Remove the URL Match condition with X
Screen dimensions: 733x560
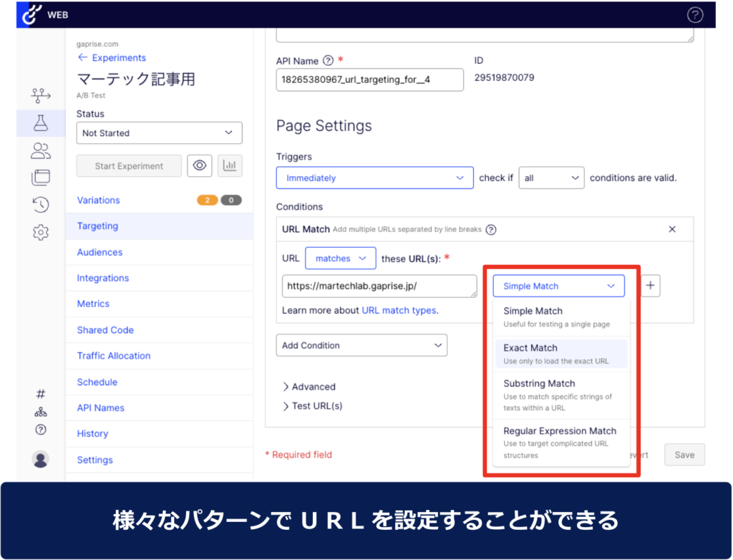click(x=671, y=229)
